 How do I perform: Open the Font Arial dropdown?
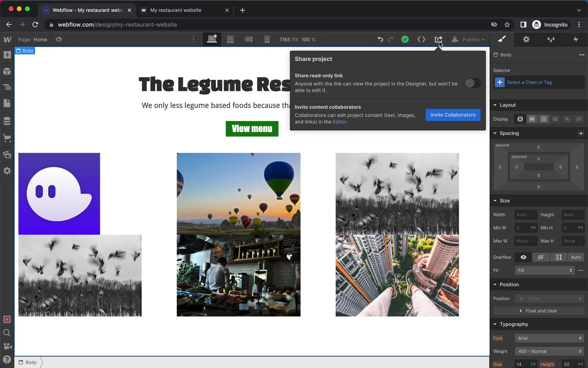549,338
